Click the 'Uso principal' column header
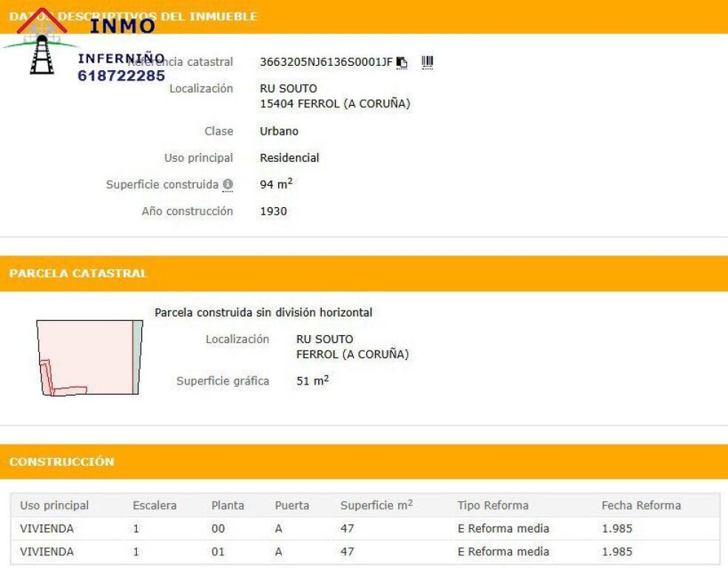 54,505
